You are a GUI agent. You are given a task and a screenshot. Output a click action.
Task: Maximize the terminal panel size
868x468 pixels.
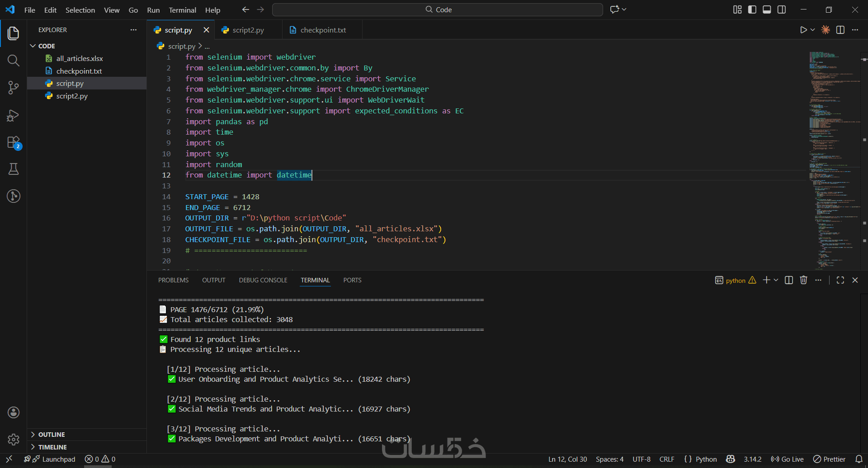click(x=840, y=280)
